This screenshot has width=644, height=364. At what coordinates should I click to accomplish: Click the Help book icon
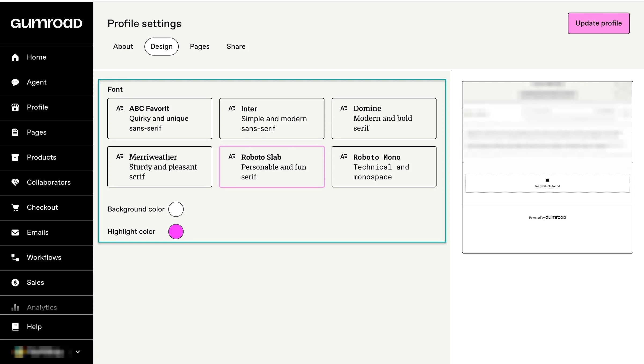click(x=15, y=327)
